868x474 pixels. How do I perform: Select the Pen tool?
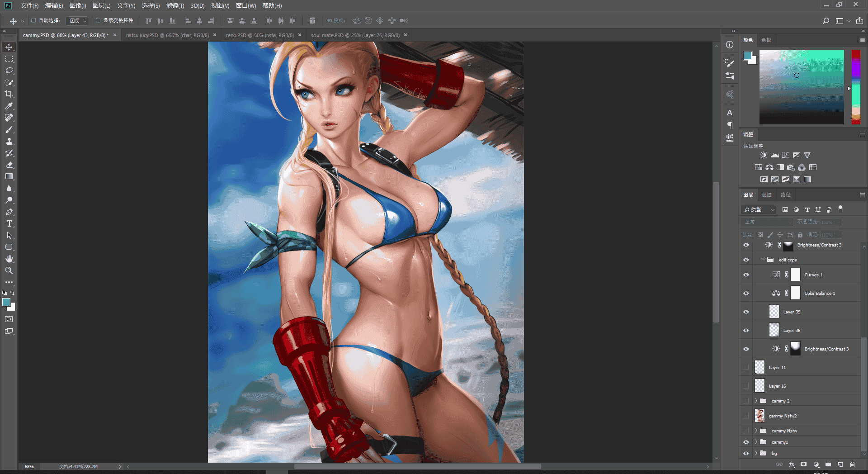tap(9, 212)
